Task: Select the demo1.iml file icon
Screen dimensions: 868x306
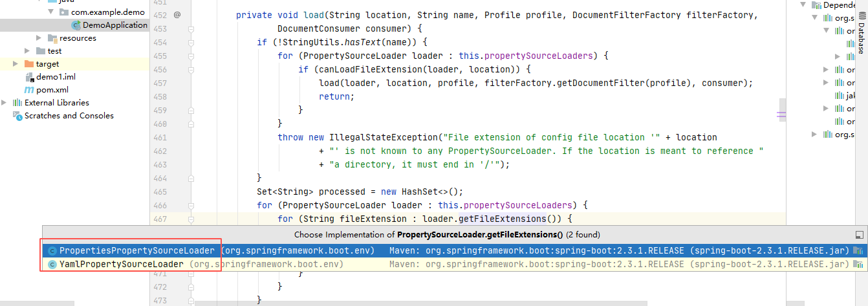Action: point(29,77)
